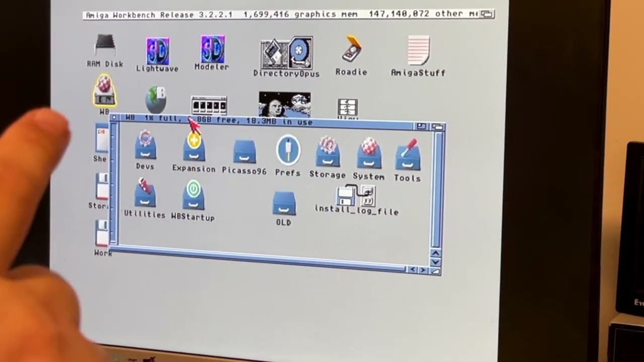Click the Amiga Workbench Release 3.2.2.1 title

pos(159,15)
